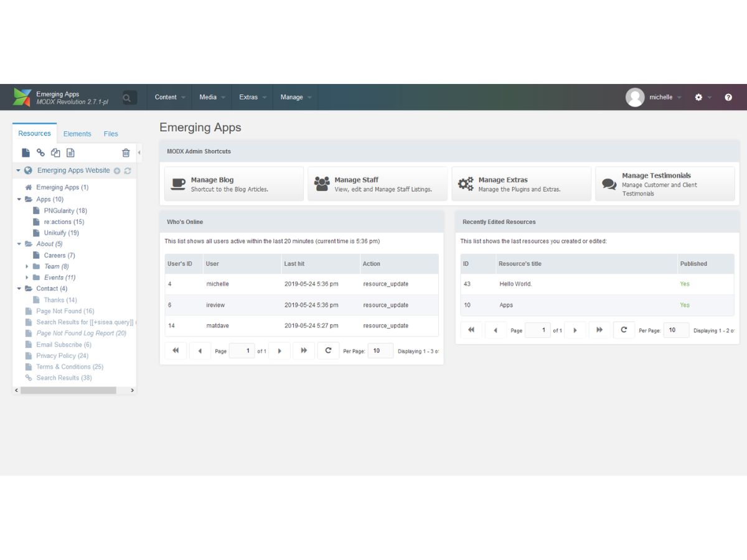The height and width of the screenshot is (560, 747).
Task: Open the Manage Testimonials shortcut
Action: point(665,184)
